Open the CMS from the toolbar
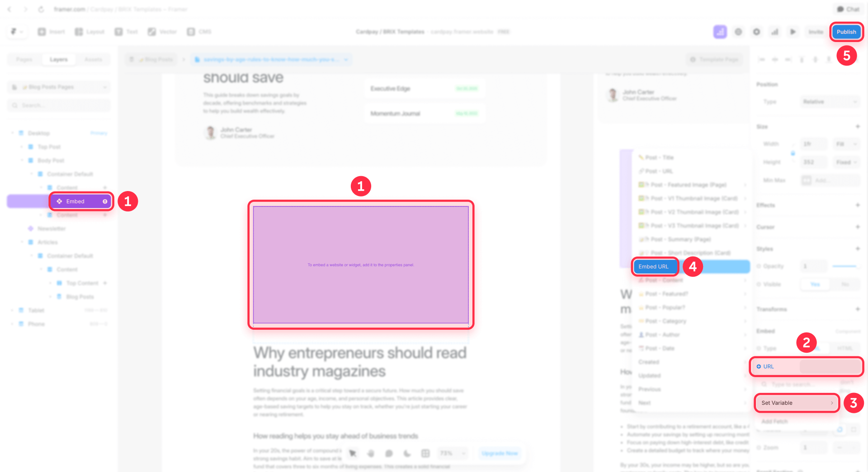The width and height of the screenshot is (868, 472). click(x=199, y=32)
